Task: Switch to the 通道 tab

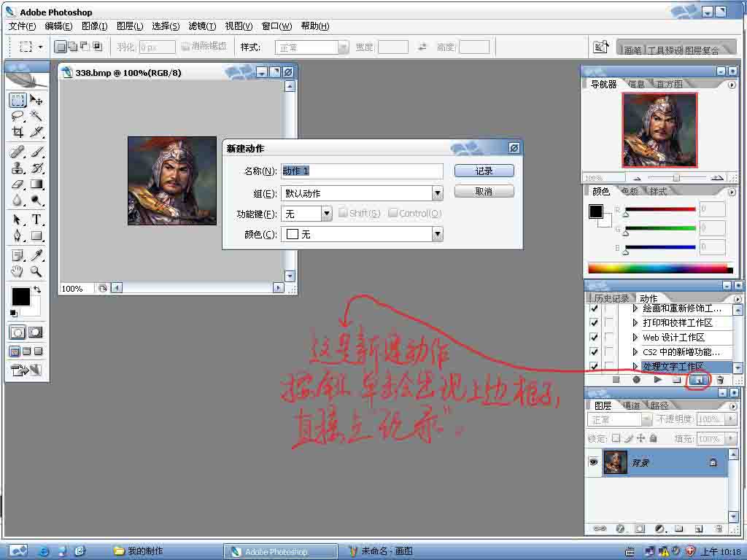Action: click(x=632, y=405)
